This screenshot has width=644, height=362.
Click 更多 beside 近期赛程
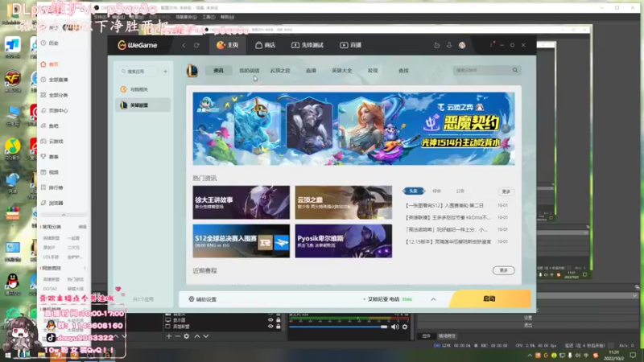[504, 270]
